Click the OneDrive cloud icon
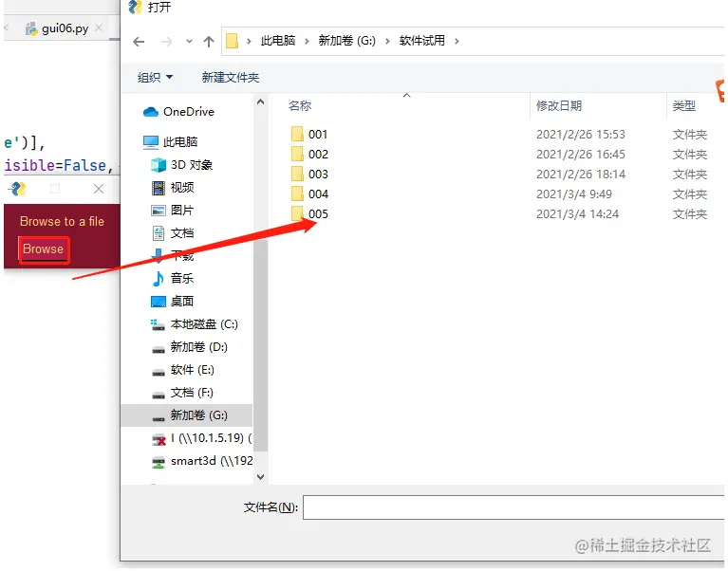 [x=151, y=112]
